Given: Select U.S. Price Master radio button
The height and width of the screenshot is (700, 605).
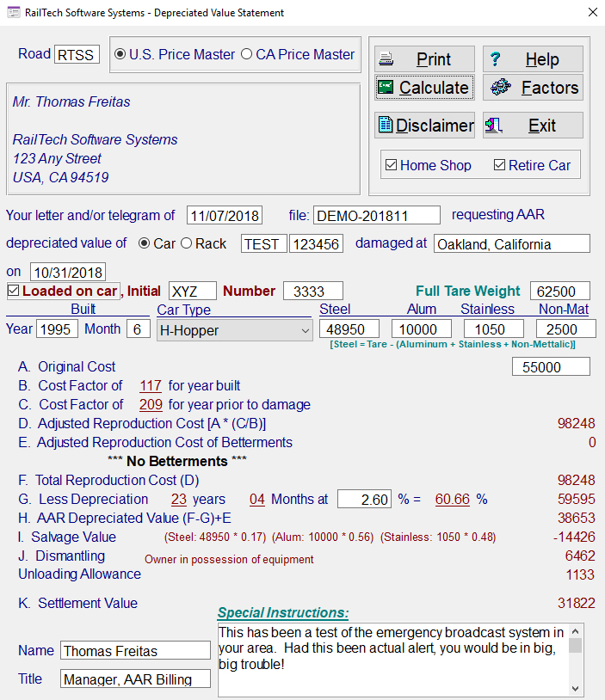Looking at the screenshot, I should [120, 54].
